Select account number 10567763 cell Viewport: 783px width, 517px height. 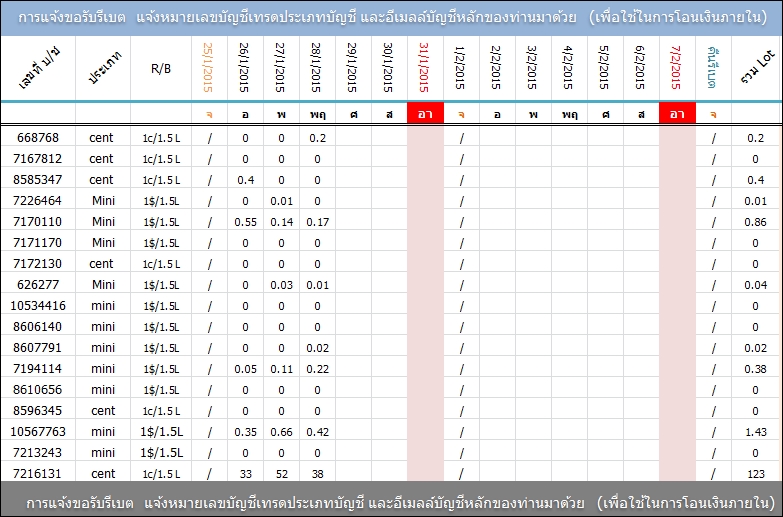[x=38, y=431]
